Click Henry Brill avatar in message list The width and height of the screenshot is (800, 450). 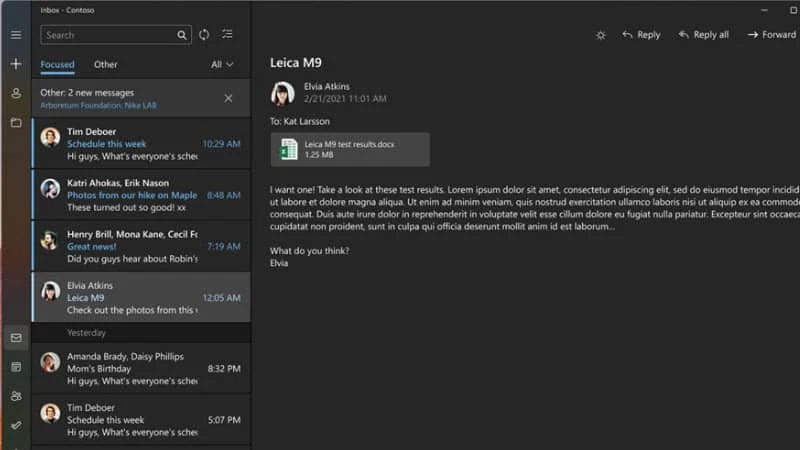click(50, 240)
